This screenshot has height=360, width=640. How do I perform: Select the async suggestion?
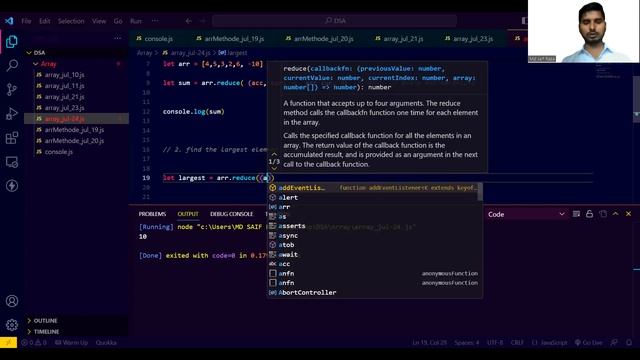pos(373,236)
